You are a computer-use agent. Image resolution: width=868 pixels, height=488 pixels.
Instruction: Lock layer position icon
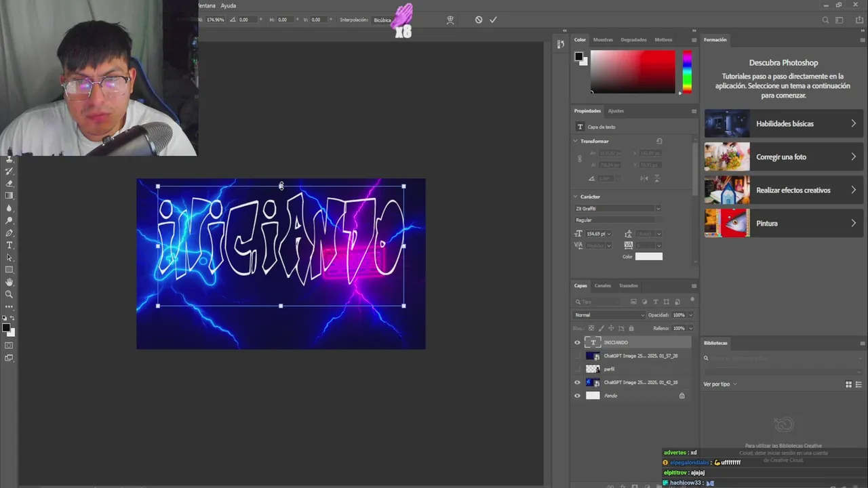[612, 328]
